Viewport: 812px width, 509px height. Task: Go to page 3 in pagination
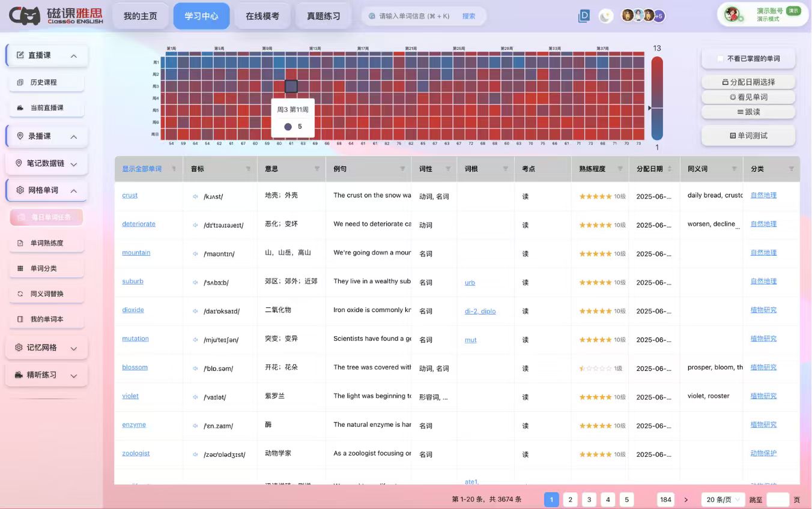click(589, 499)
